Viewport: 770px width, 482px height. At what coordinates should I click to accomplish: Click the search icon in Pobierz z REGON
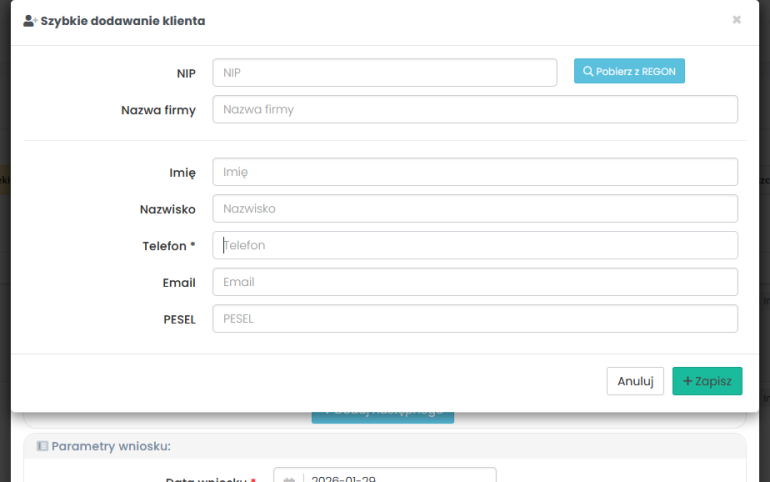(x=588, y=72)
